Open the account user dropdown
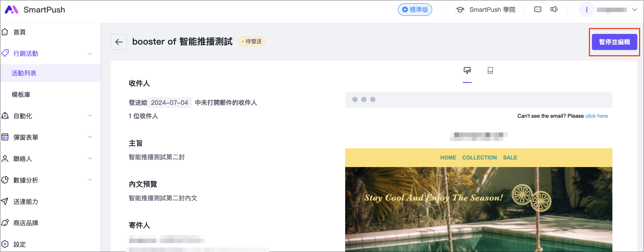 (634, 10)
